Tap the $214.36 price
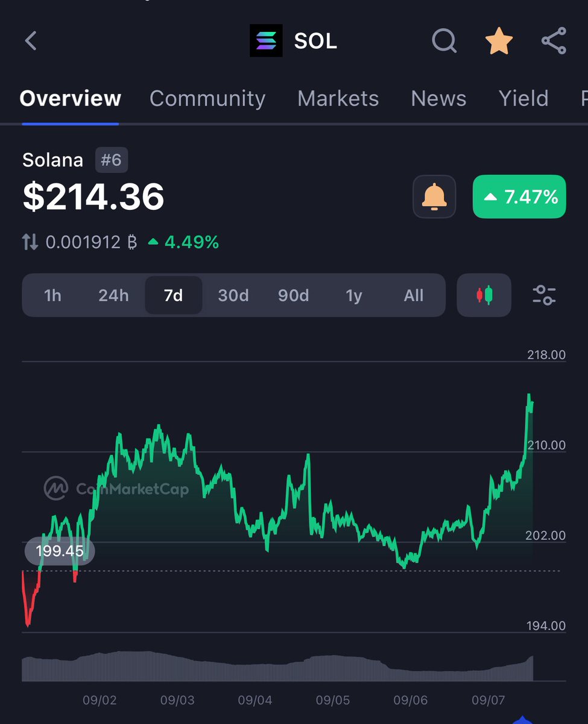The image size is (588, 724). (93, 197)
